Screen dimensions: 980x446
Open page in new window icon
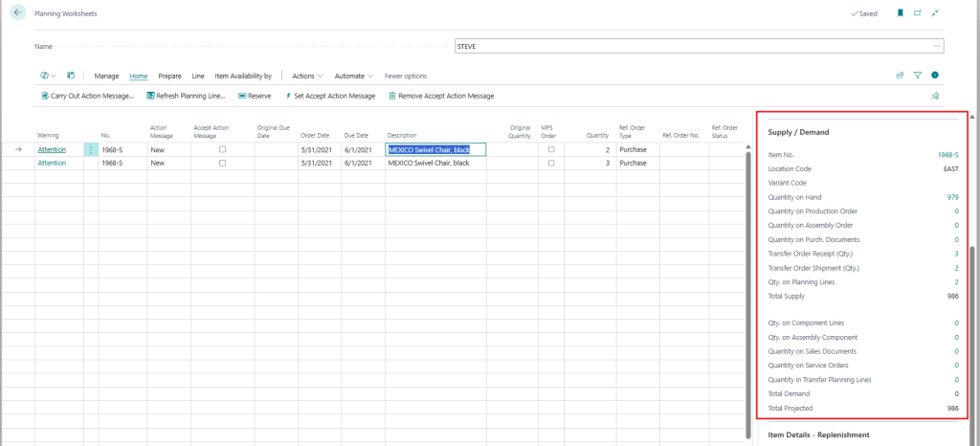point(918,13)
